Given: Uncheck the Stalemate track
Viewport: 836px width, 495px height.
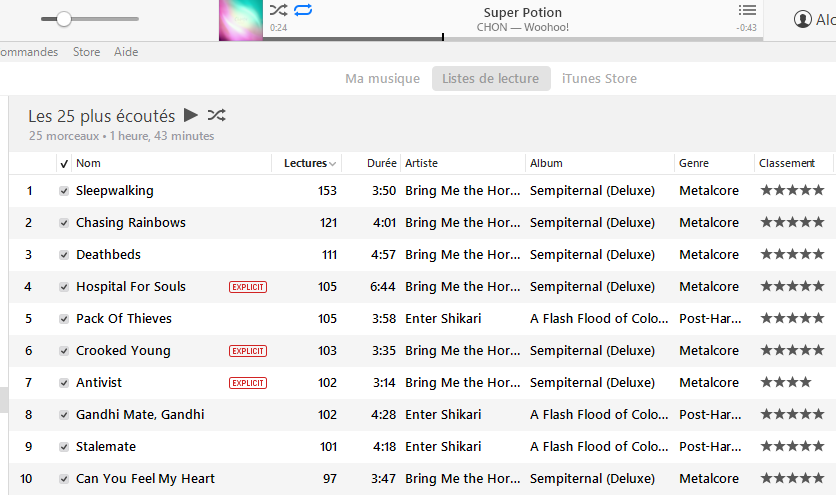Looking at the screenshot, I should tap(64, 447).
